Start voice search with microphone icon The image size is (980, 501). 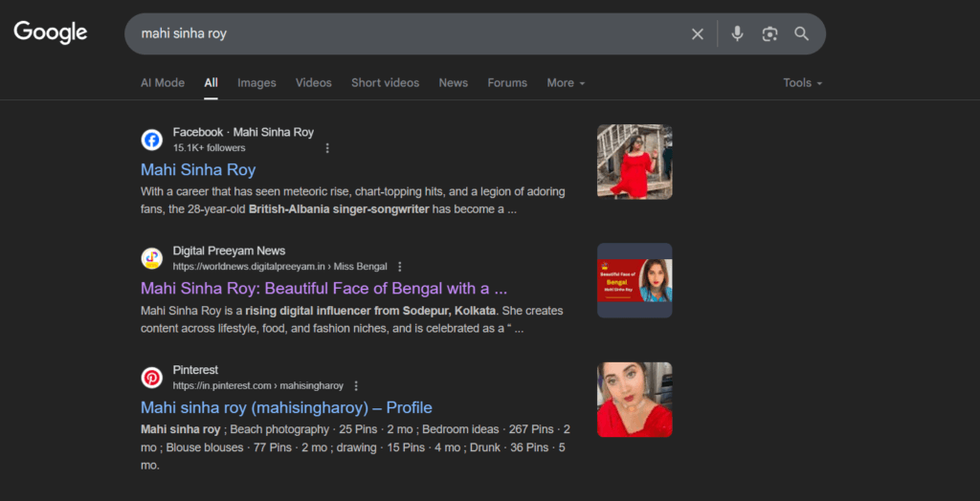coord(738,33)
